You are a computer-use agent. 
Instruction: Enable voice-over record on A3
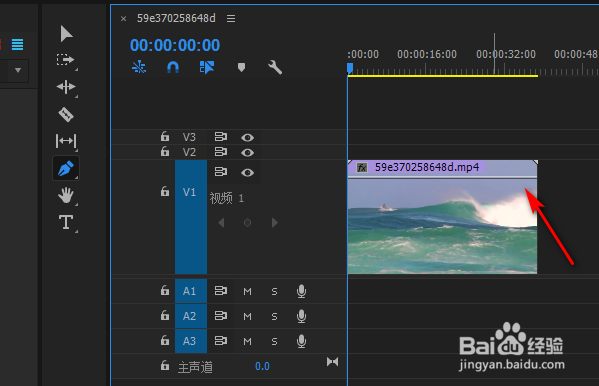coord(301,341)
